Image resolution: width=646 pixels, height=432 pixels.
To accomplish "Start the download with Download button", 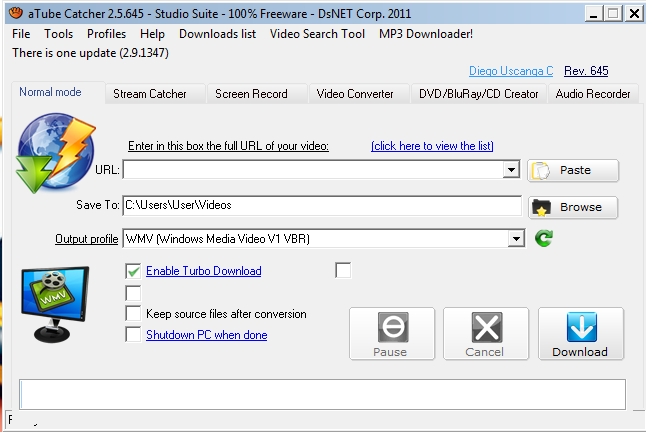I will (x=581, y=334).
